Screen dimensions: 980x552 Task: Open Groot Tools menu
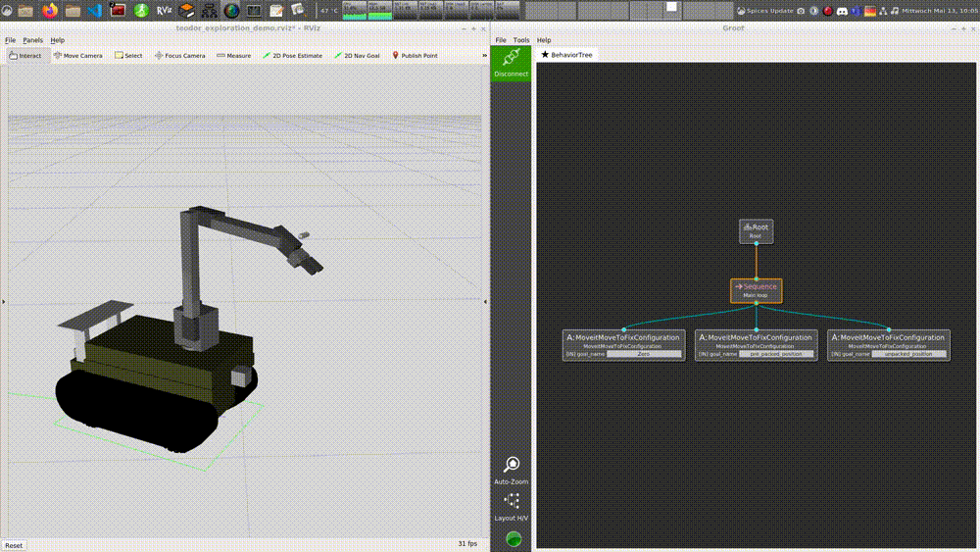coord(521,40)
